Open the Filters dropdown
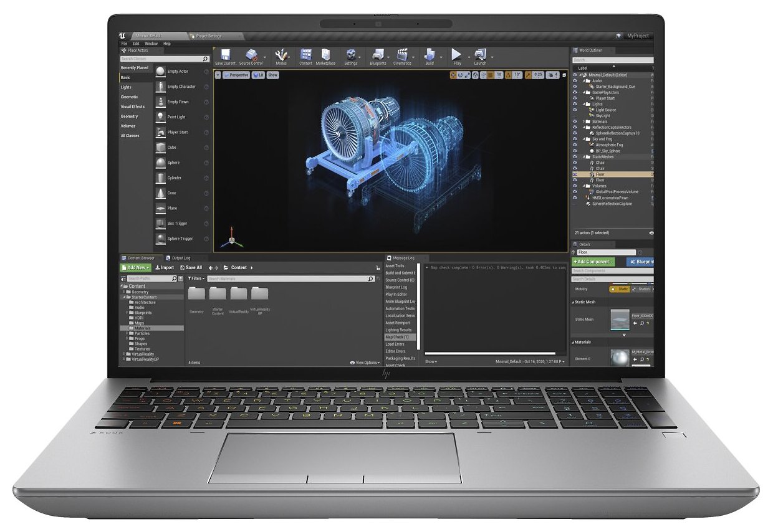Image resolution: width=773 pixels, height=532 pixels. [x=196, y=278]
